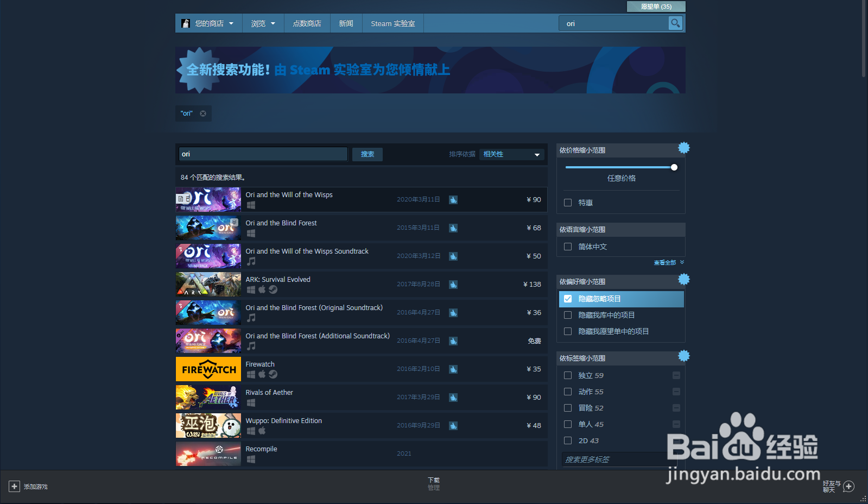Image resolution: width=868 pixels, height=504 pixels.
Task: Tick the 简体中文 language checkbox
Action: pos(568,247)
